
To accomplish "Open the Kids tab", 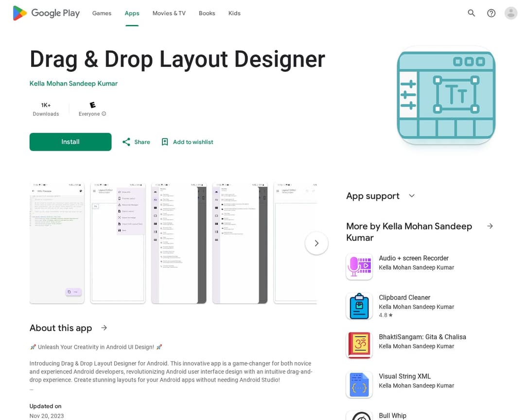I will click(234, 13).
